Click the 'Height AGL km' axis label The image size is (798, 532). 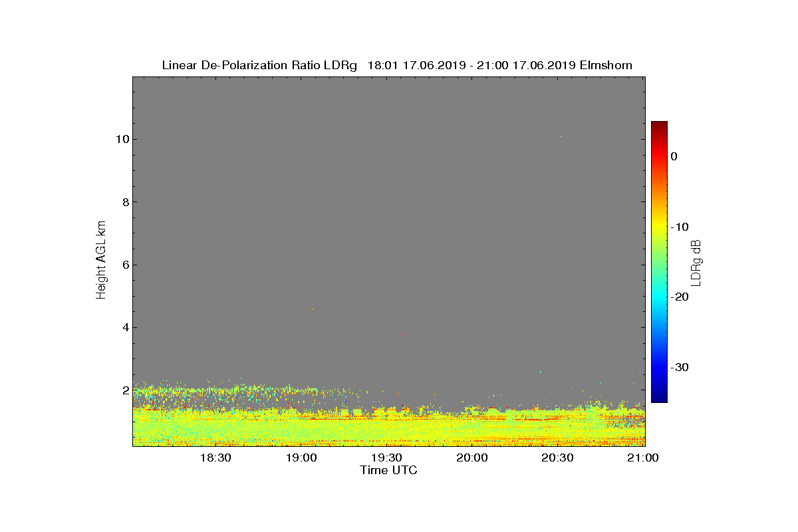(x=101, y=261)
